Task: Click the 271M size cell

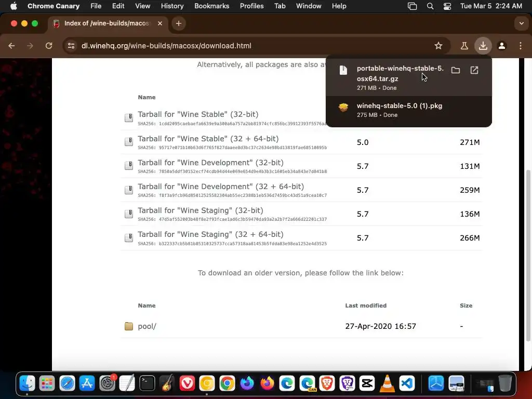Action: tap(470, 142)
